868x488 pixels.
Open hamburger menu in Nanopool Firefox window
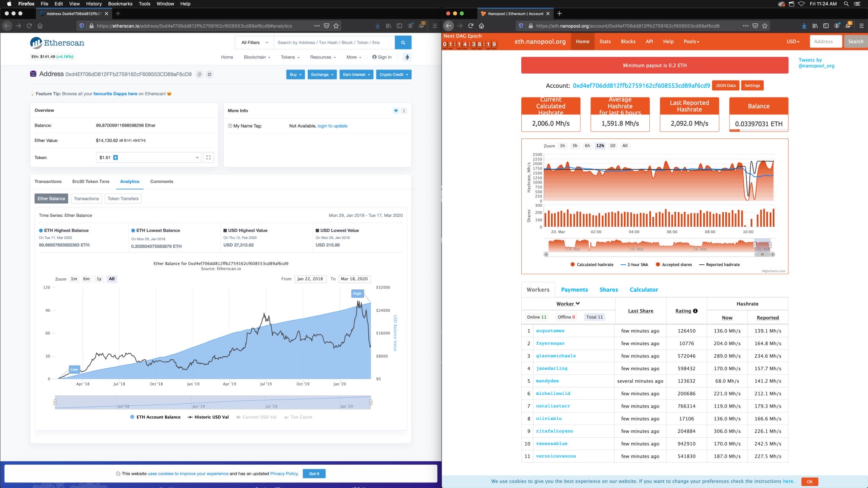pyautogui.click(x=861, y=26)
